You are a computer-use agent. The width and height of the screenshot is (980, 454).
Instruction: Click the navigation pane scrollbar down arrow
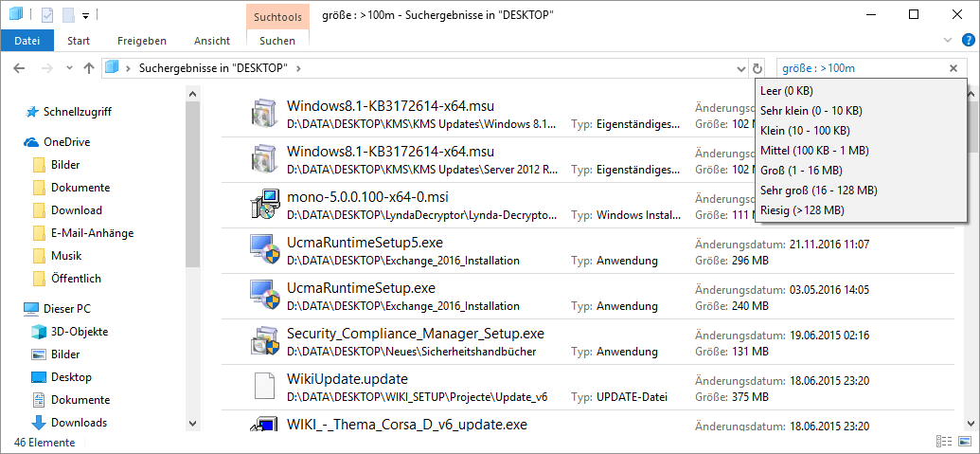pos(193,423)
